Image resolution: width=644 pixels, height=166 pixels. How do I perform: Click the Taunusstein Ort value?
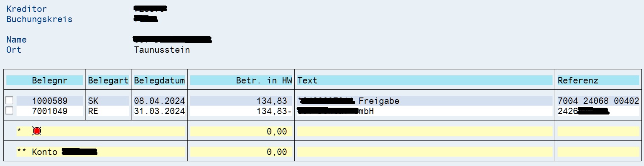coord(162,50)
